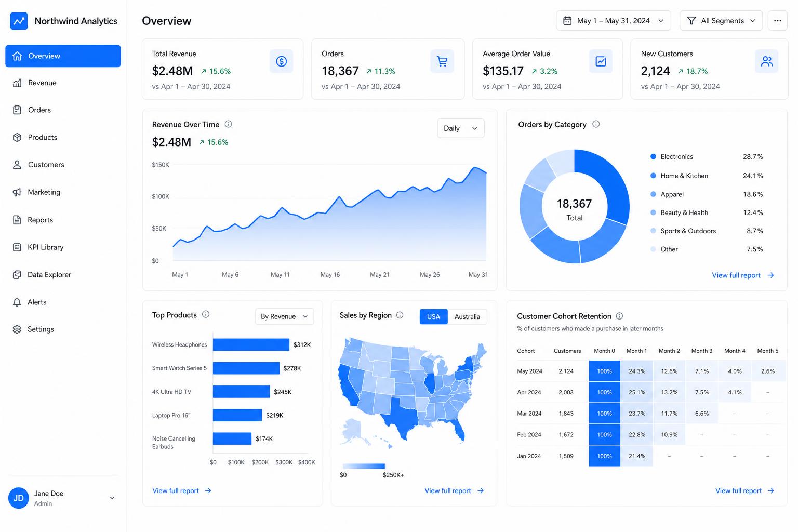798x532 pixels.
Task: Open View full report for Top Products
Action: [182, 491]
